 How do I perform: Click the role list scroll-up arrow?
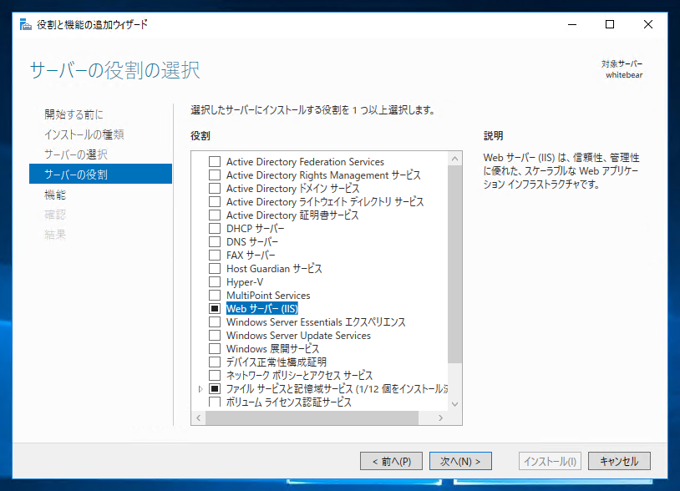pyautogui.click(x=455, y=159)
